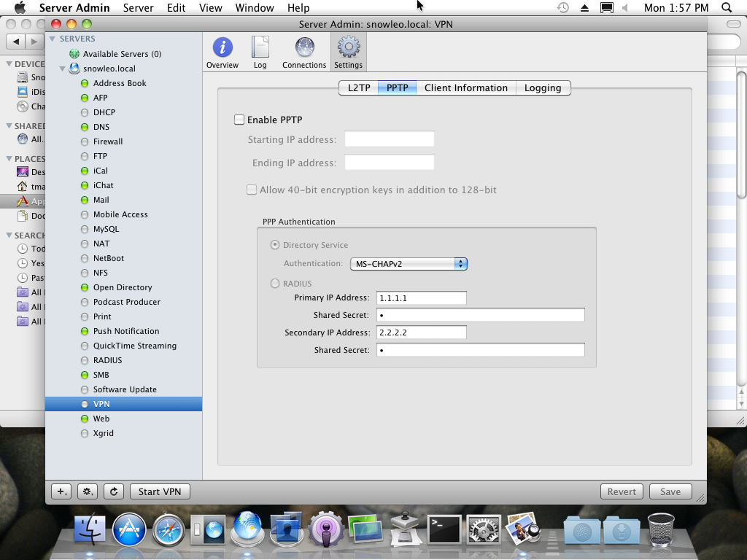Select the Push Notification service
Image resolution: width=747 pixels, height=560 pixels.
click(x=125, y=331)
